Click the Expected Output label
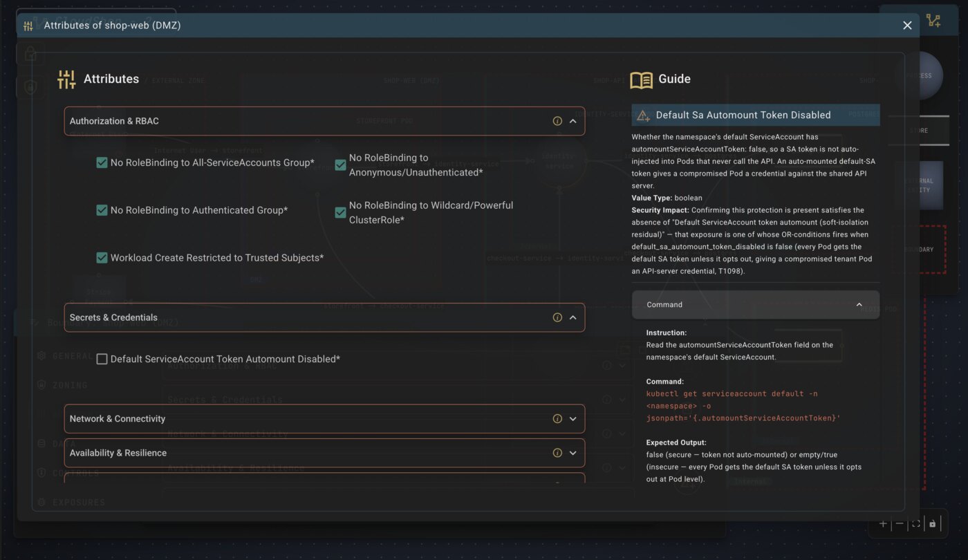This screenshot has height=560, width=968. click(676, 442)
